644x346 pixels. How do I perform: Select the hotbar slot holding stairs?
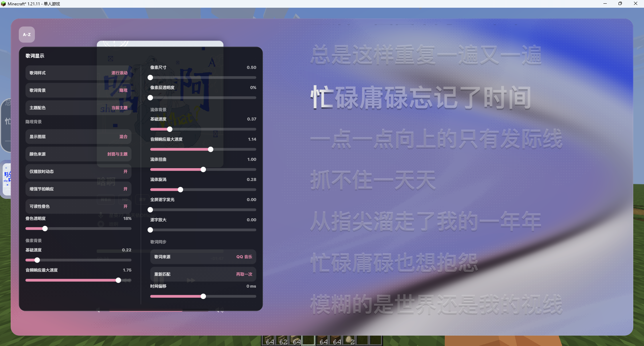click(x=296, y=340)
